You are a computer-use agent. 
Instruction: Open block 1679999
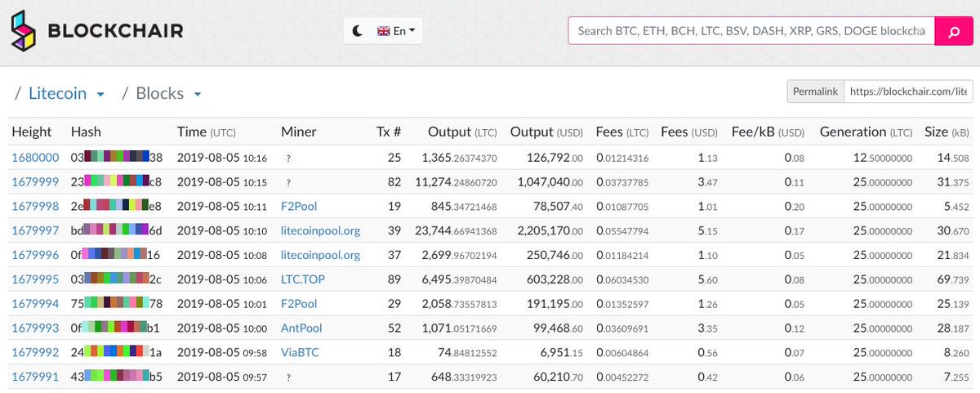35,181
